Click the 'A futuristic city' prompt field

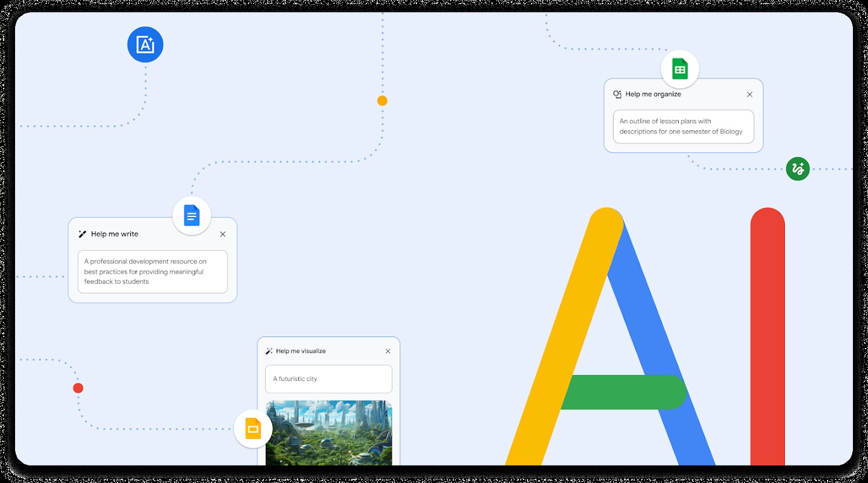(x=329, y=379)
